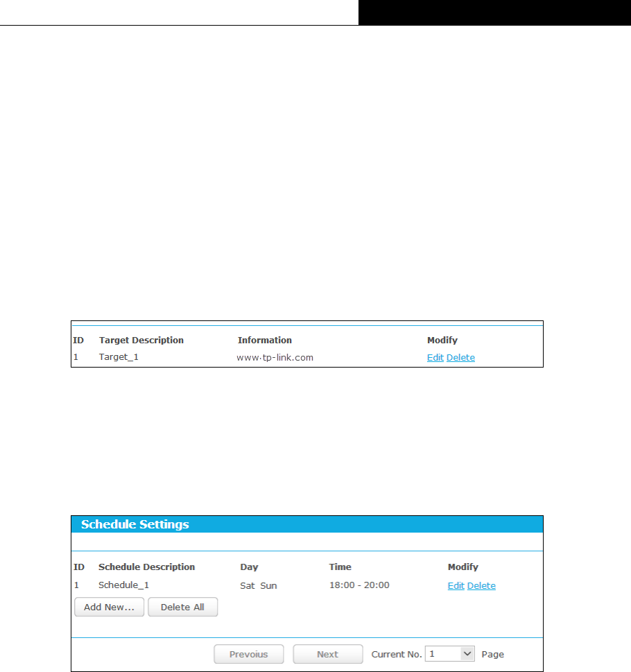This screenshot has height=672, width=631.
Task: Edit the Target_1 entry
Action: click(435, 357)
